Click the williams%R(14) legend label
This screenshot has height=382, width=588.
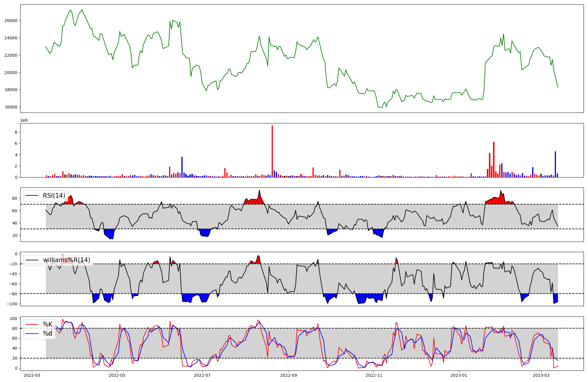coord(66,260)
